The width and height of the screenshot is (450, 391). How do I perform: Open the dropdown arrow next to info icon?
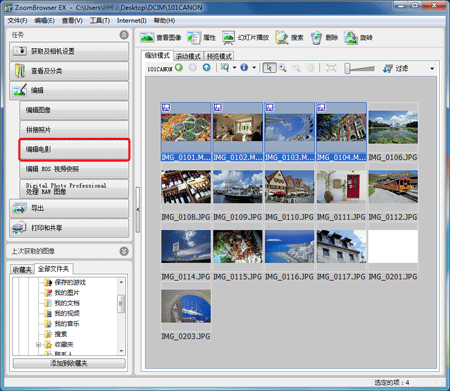[254, 68]
